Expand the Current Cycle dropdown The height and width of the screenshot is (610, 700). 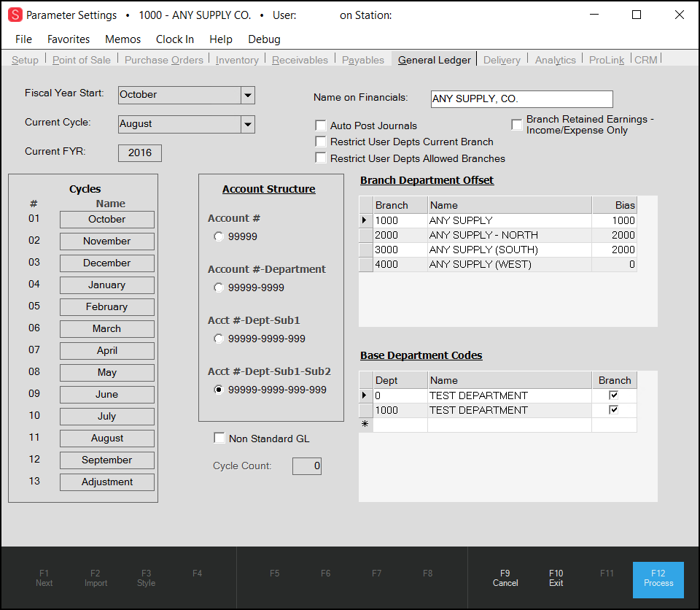(248, 124)
